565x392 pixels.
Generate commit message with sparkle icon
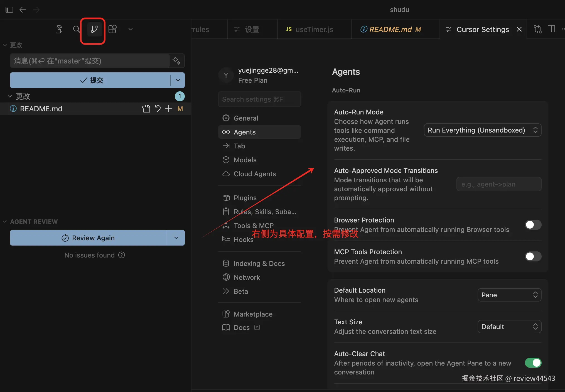[x=176, y=61]
